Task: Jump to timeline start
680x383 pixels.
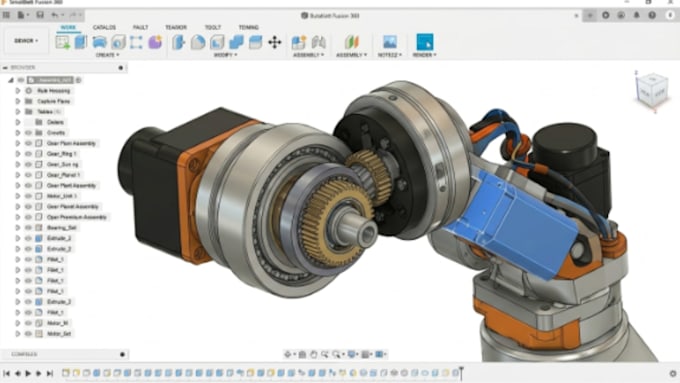Action: coord(7,373)
